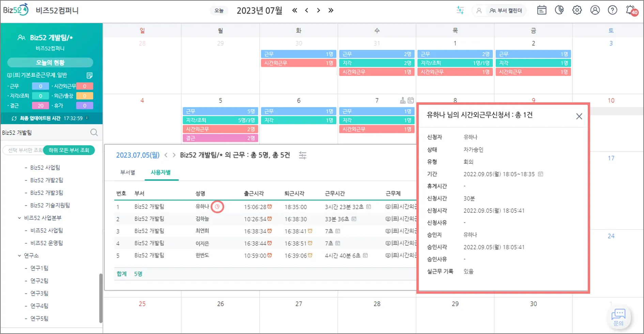
Task: Close the 시간외근무신청서 popup
Action: (x=579, y=116)
